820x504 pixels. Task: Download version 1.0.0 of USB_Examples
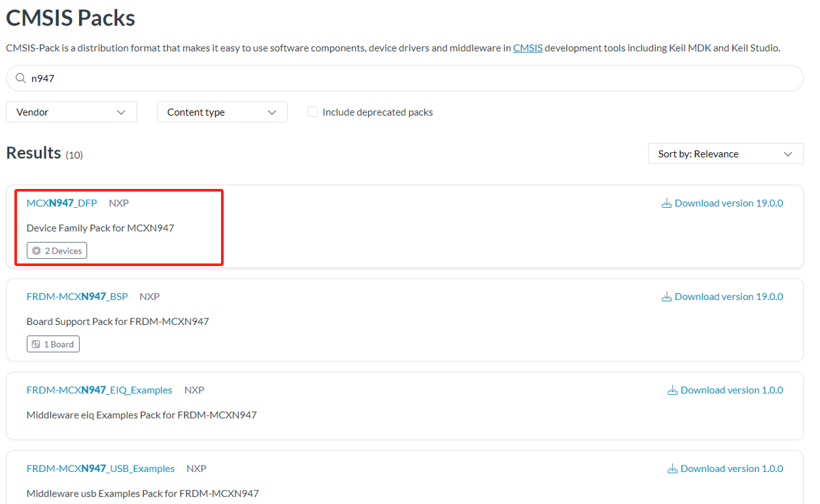[725, 469]
